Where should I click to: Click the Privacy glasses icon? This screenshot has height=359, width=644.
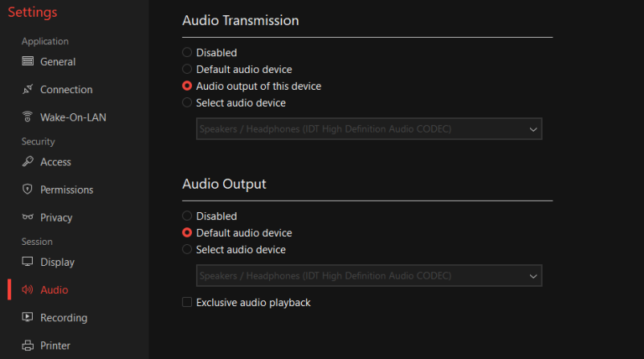[x=28, y=217]
